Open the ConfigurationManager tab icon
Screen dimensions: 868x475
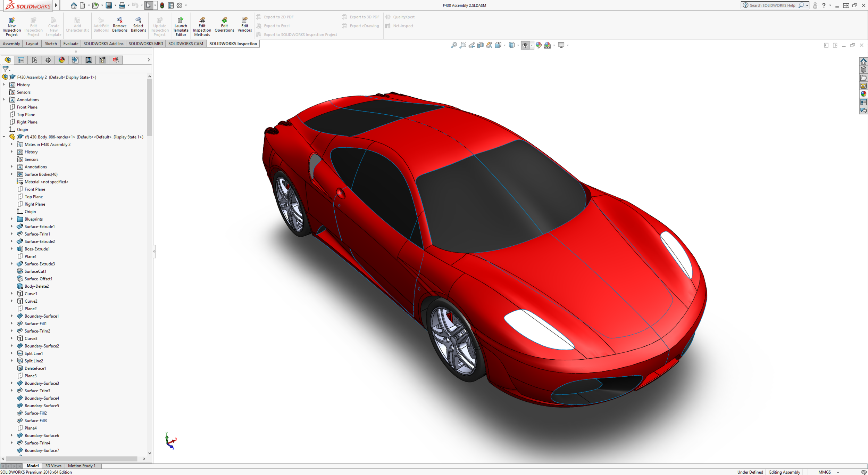pyautogui.click(x=34, y=60)
